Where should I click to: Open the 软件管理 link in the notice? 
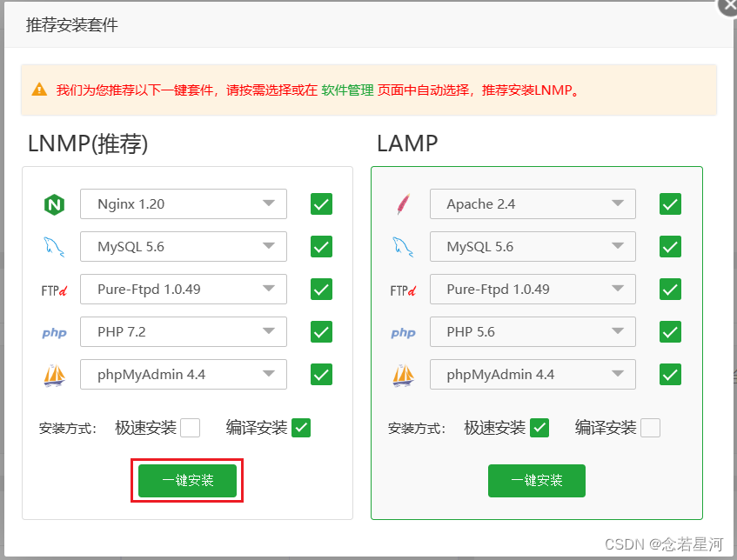pyautogui.click(x=348, y=90)
